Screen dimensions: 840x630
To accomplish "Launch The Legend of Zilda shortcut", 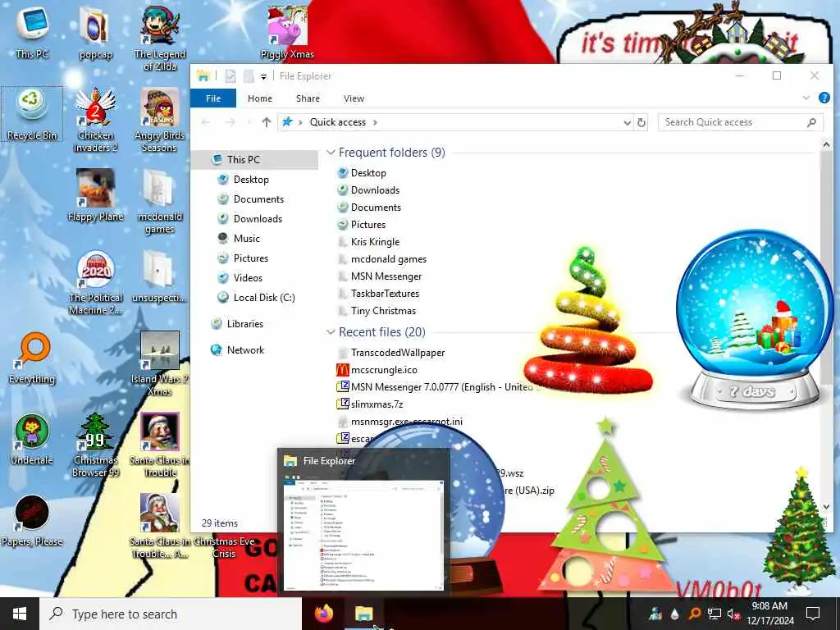I will coord(160,38).
